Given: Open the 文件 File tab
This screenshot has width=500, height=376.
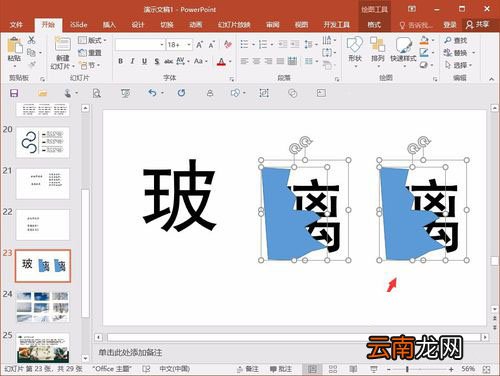Looking at the screenshot, I should [16, 25].
